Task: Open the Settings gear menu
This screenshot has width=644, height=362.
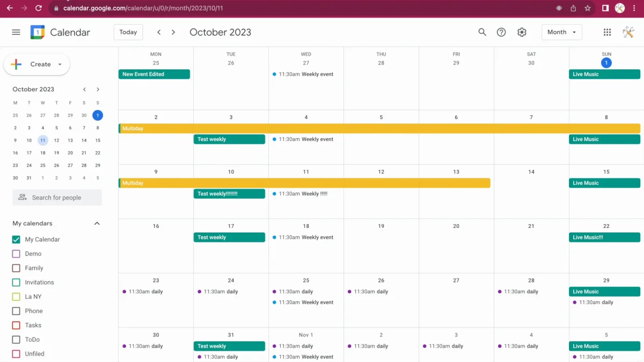Action: pyautogui.click(x=522, y=32)
